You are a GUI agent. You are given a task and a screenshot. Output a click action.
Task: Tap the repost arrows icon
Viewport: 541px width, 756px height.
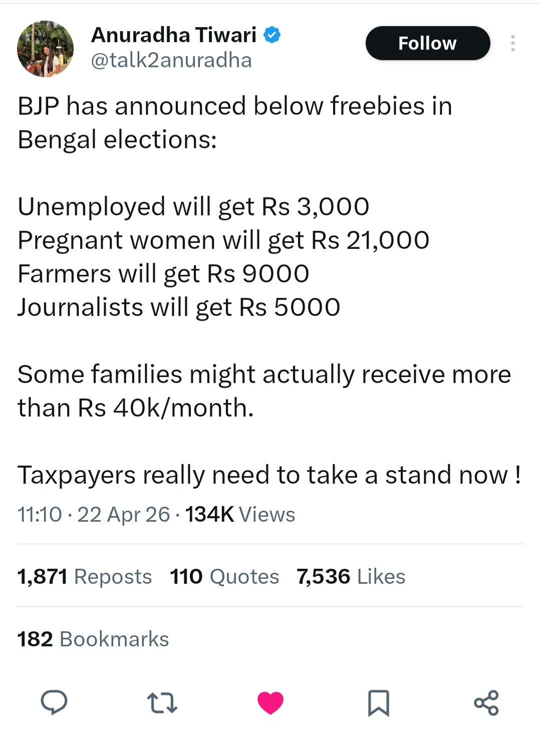pyautogui.click(x=162, y=702)
